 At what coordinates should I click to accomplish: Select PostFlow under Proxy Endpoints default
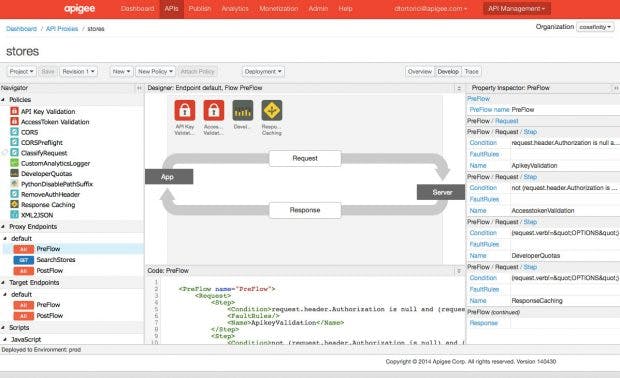coord(50,271)
